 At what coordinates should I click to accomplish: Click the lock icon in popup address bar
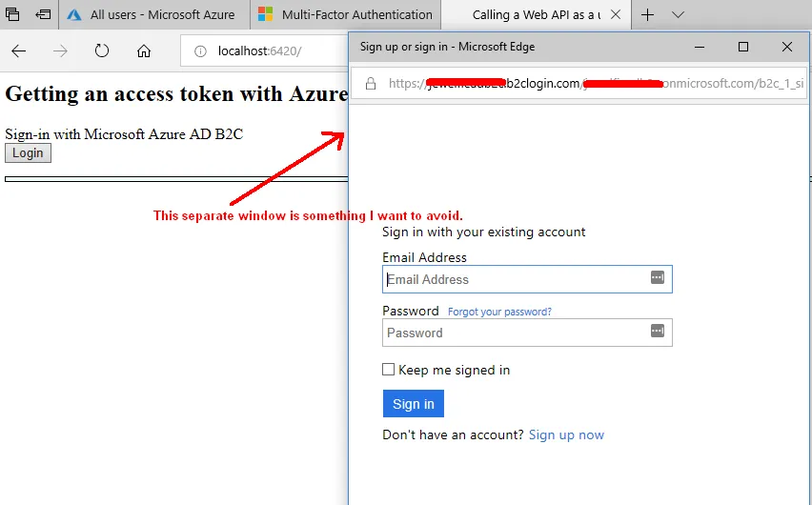tap(371, 84)
